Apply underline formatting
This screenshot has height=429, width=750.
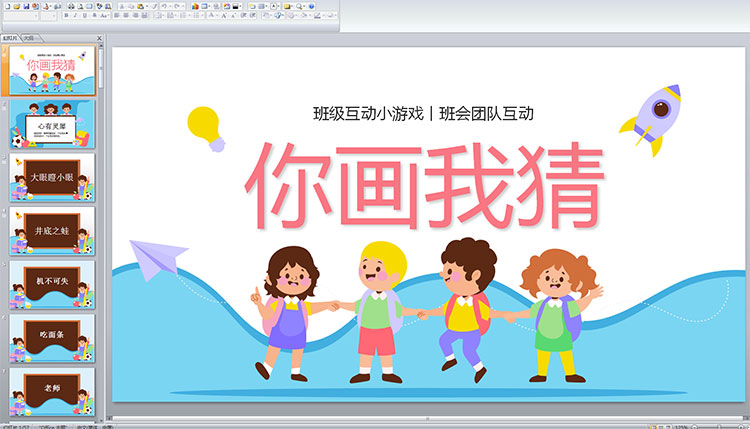(x=85, y=16)
